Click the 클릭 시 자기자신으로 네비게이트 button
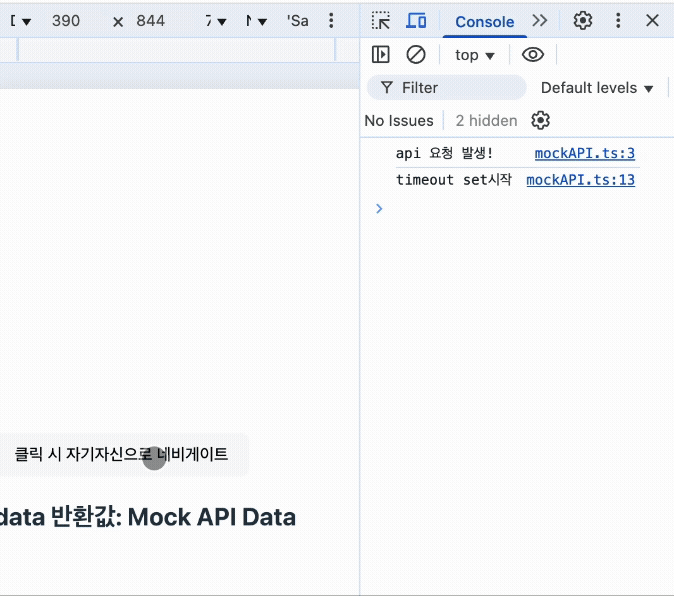This screenshot has height=596, width=674. point(124,455)
